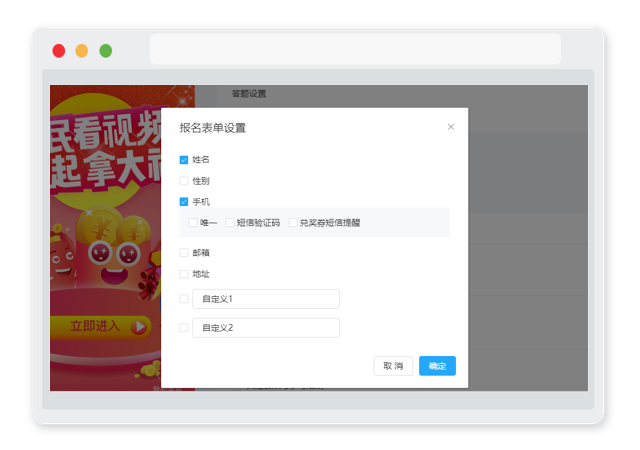Check the 邮箱 field checkbox
This screenshot has width=640, height=450.
[x=184, y=253]
